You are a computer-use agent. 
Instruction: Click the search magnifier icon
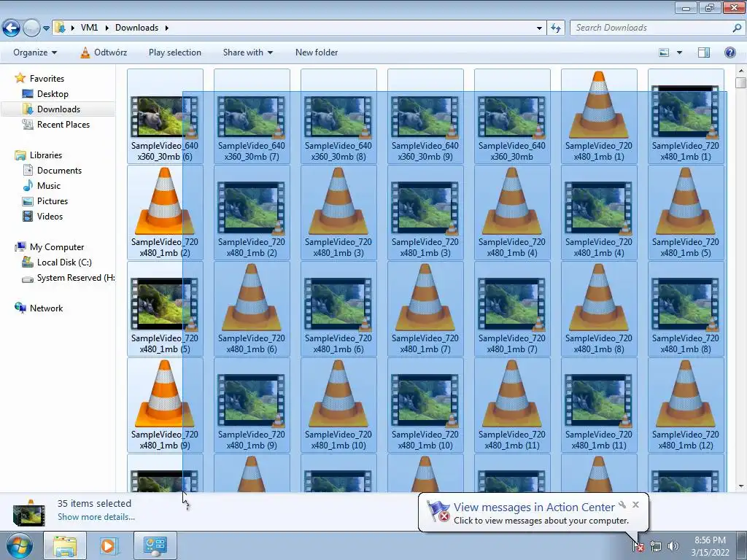737,28
